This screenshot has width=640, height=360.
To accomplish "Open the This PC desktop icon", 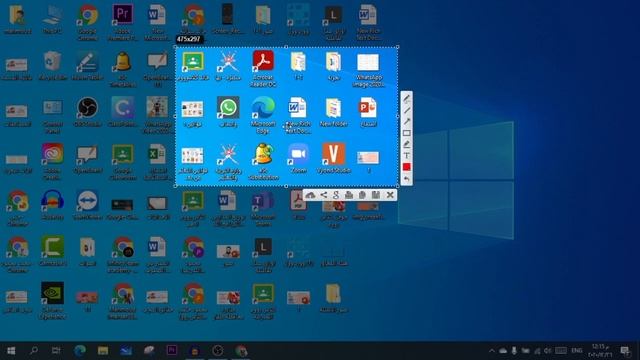I will 52,19.
